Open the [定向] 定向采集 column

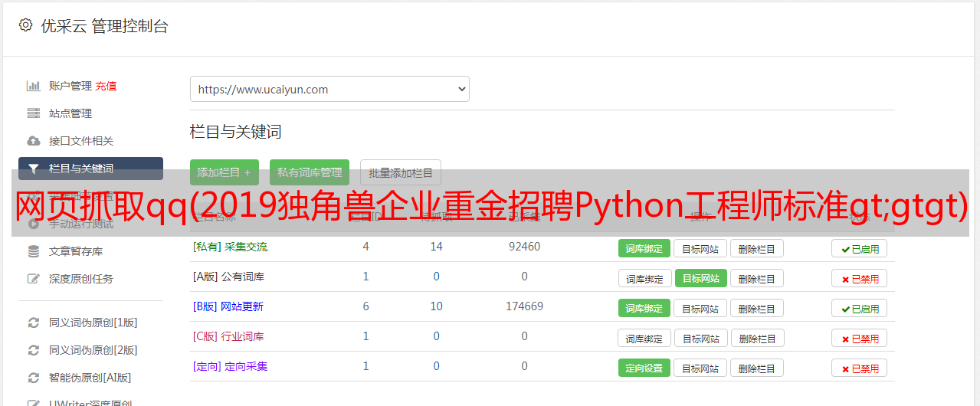click(x=230, y=366)
